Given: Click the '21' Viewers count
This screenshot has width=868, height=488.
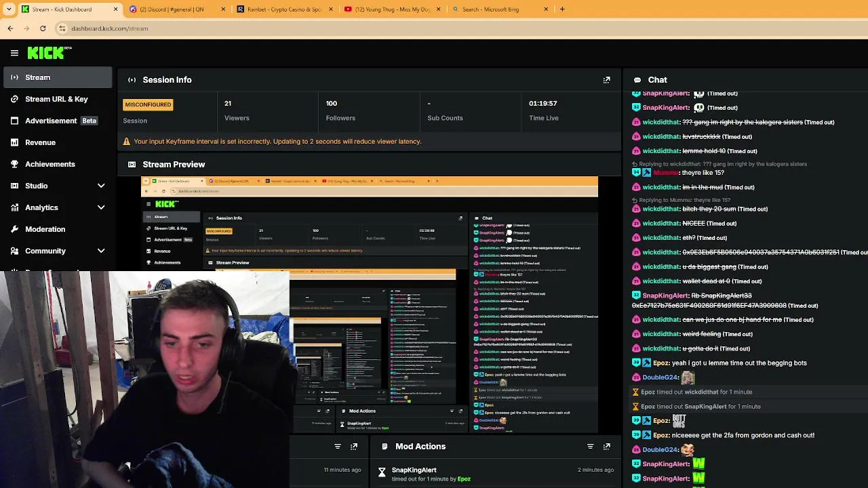Looking at the screenshot, I should tap(228, 104).
